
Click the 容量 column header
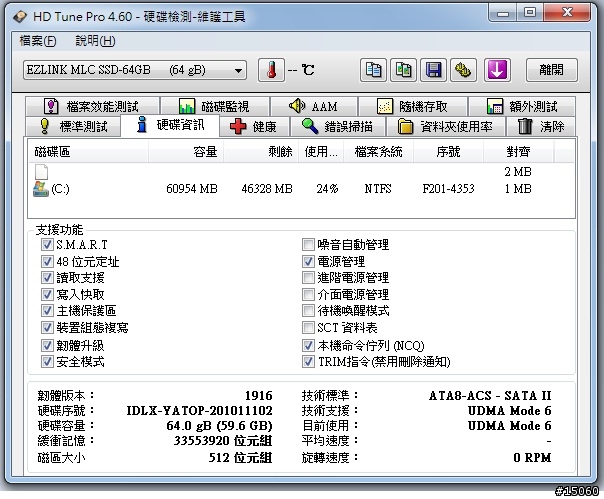(204, 152)
